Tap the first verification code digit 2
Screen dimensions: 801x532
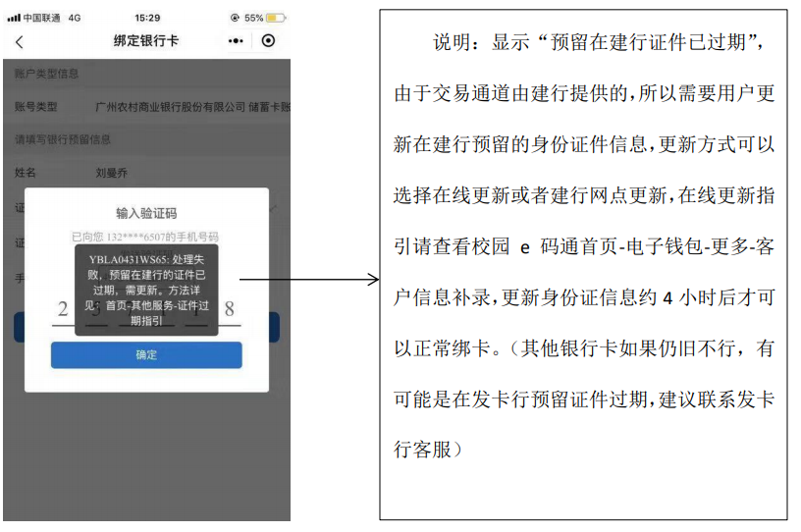click(63, 308)
